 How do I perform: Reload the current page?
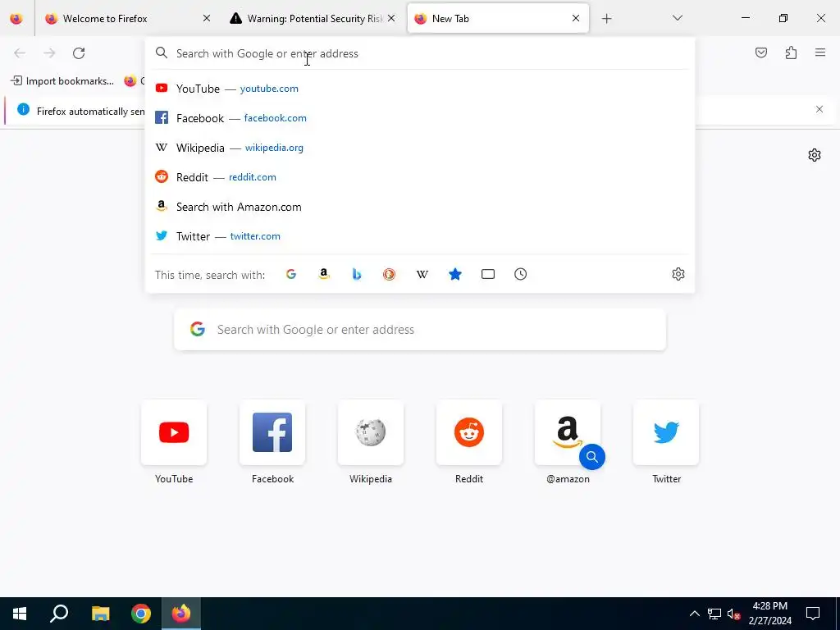point(79,53)
